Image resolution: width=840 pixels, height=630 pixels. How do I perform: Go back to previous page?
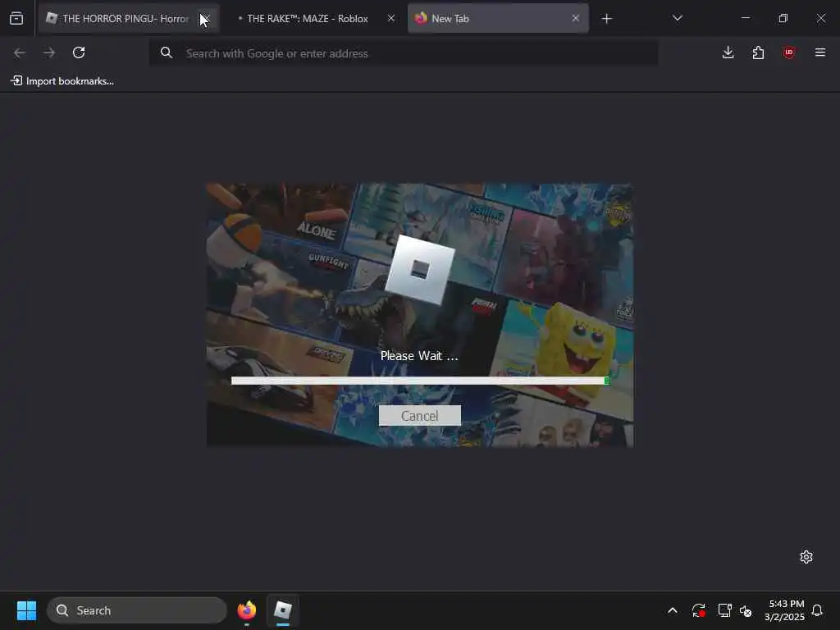point(20,52)
